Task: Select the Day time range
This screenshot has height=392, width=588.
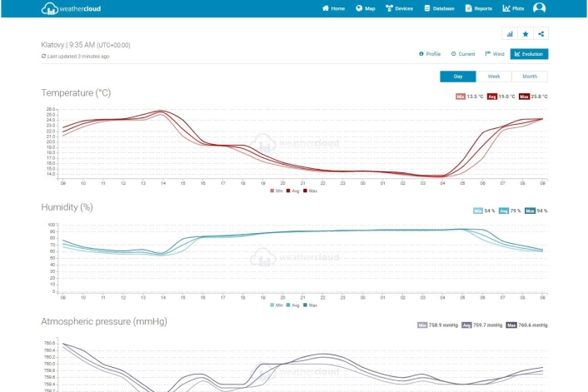Action: [x=458, y=77]
